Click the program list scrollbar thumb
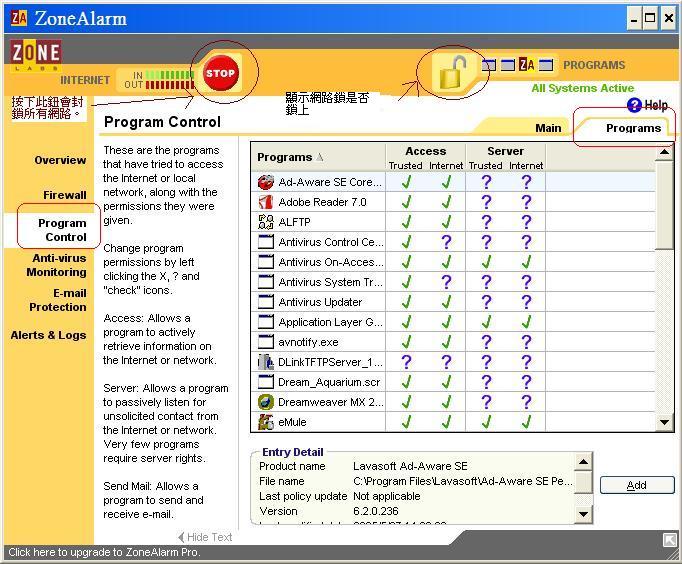682x564 pixels. click(x=664, y=204)
